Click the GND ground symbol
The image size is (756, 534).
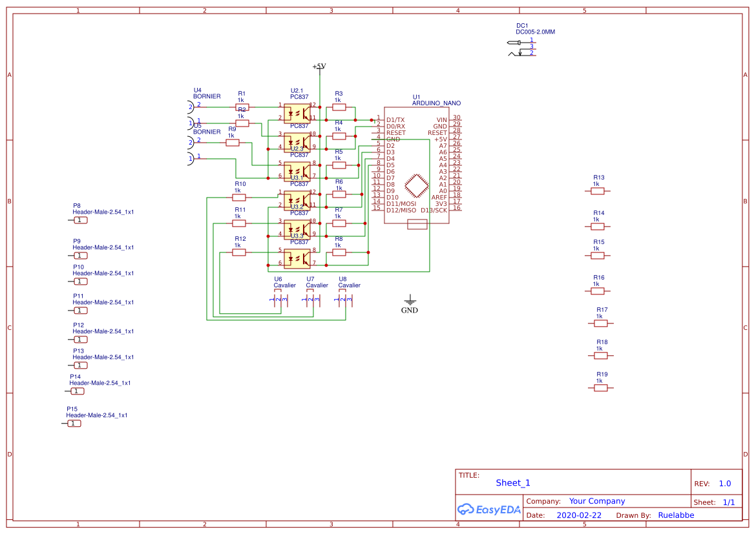409,300
